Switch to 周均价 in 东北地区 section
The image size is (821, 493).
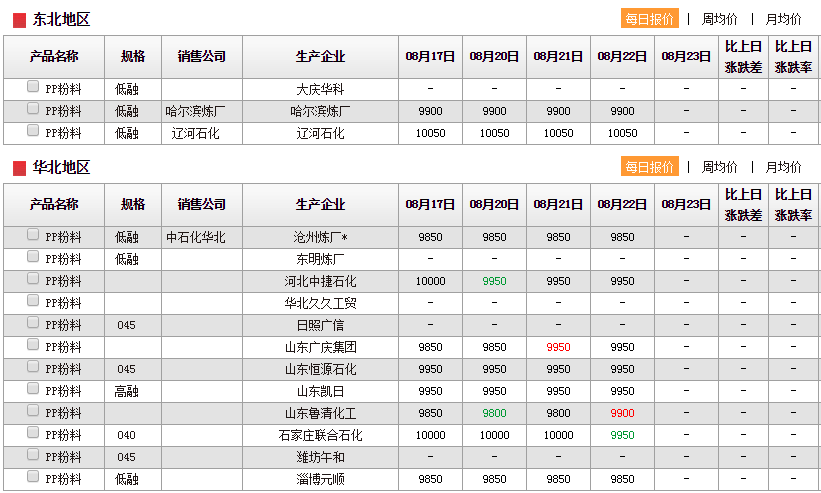pyautogui.click(x=719, y=19)
